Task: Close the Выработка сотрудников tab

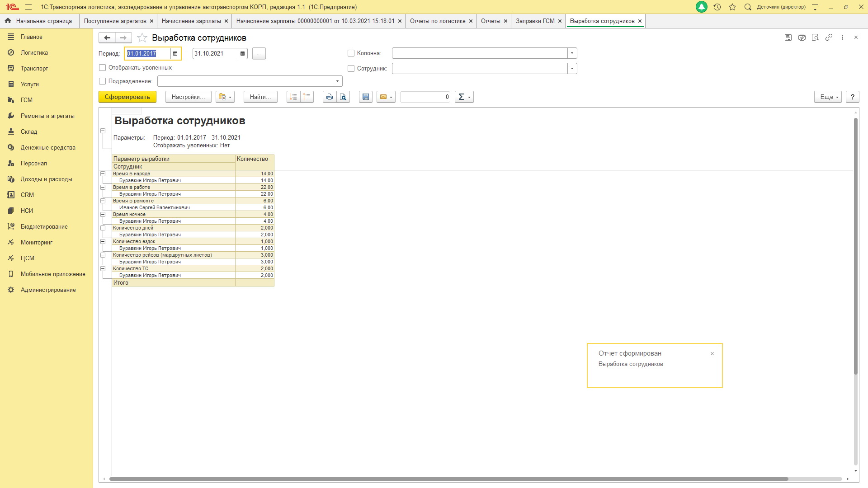Action: [x=640, y=21]
